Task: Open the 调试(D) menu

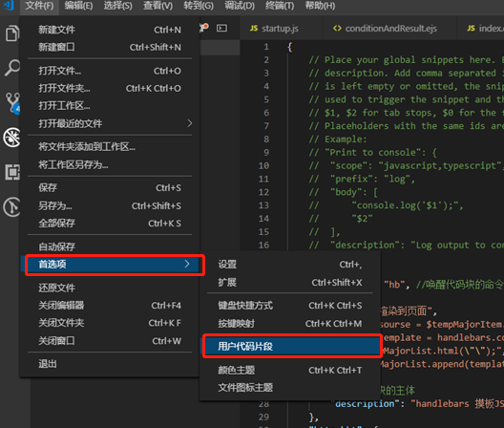Action: tap(240, 6)
